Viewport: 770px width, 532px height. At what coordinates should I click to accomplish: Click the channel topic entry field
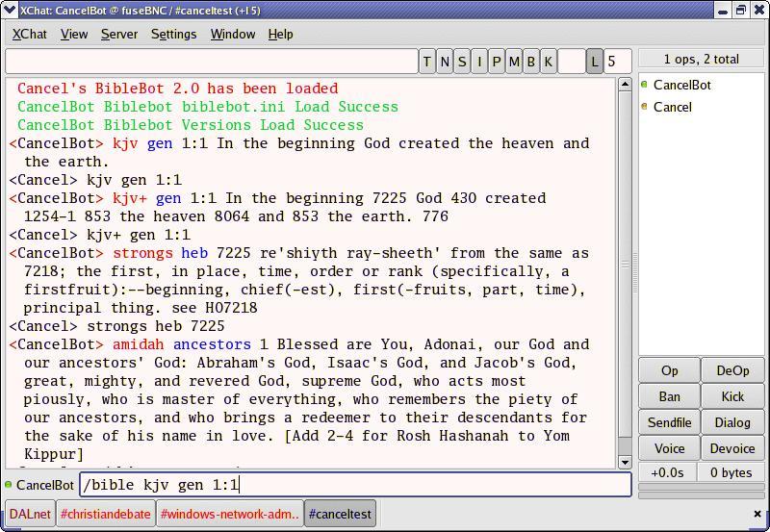[x=211, y=62]
